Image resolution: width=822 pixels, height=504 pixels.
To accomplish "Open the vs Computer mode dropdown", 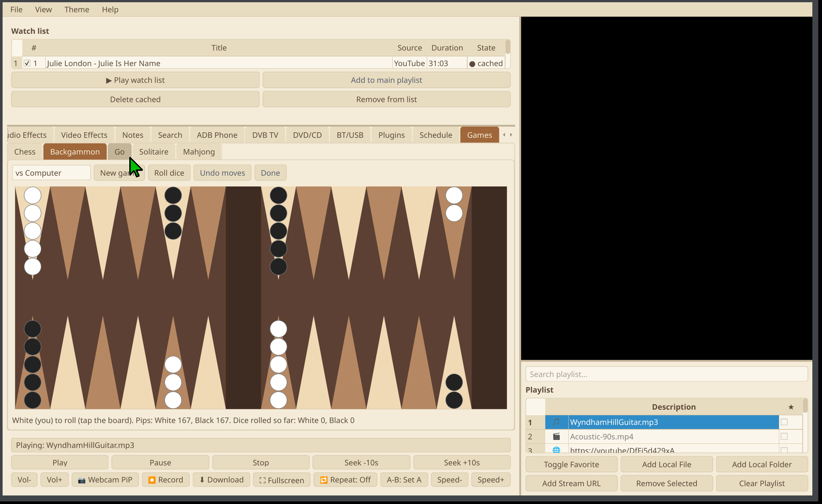I will coord(52,173).
